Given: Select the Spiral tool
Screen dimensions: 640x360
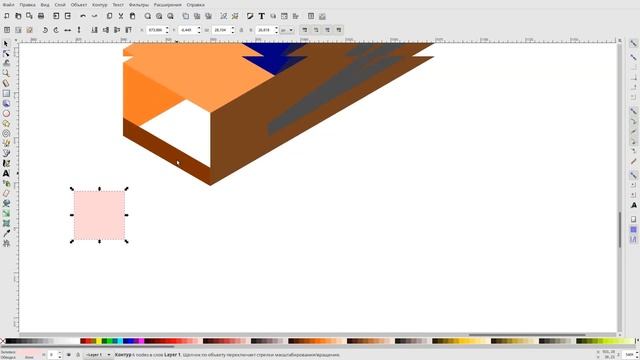Looking at the screenshot, I should click(6, 133).
